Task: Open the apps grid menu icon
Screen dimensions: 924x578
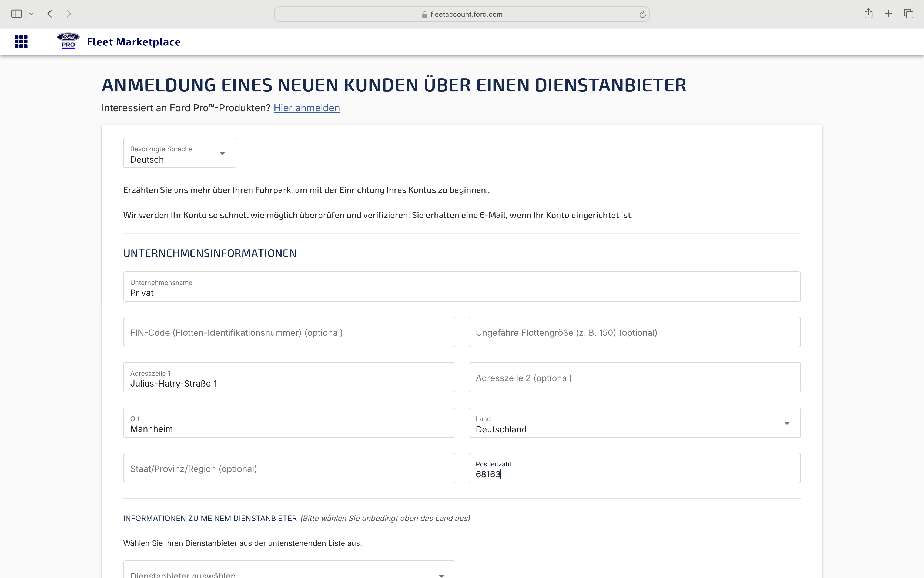Action: coord(21,41)
